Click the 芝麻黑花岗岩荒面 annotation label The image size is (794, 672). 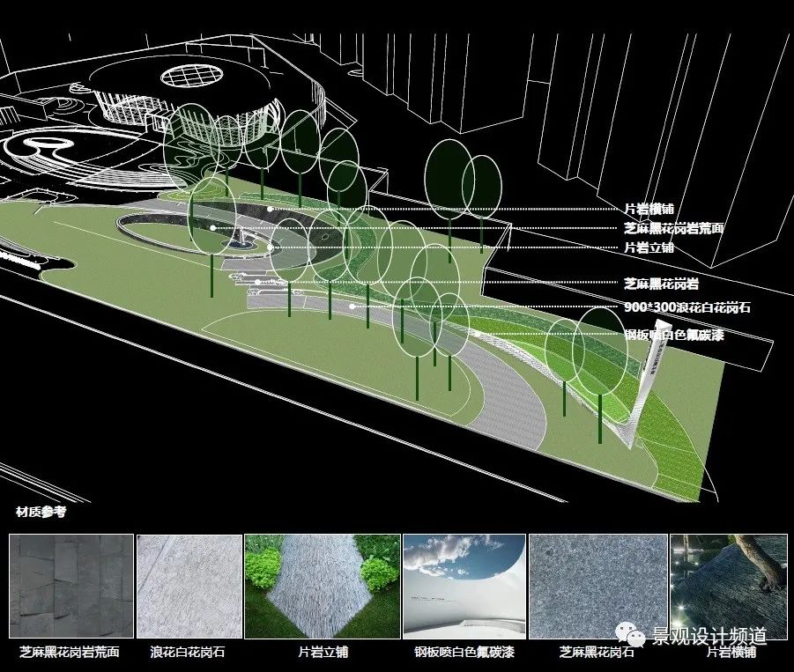point(673,228)
